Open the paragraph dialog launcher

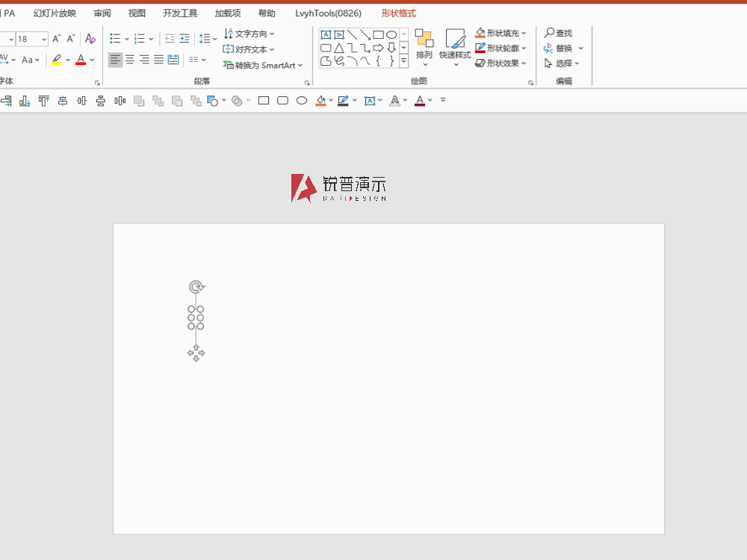[307, 83]
